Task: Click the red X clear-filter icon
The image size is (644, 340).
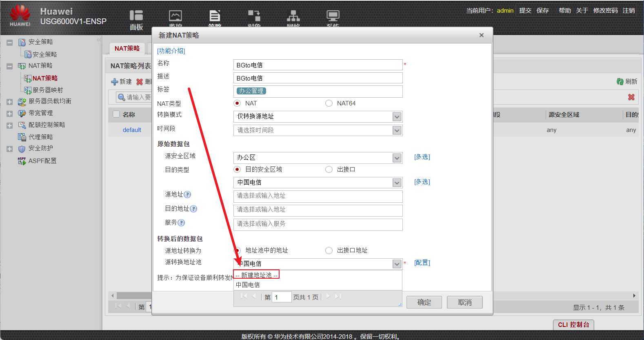Action: pos(631,97)
